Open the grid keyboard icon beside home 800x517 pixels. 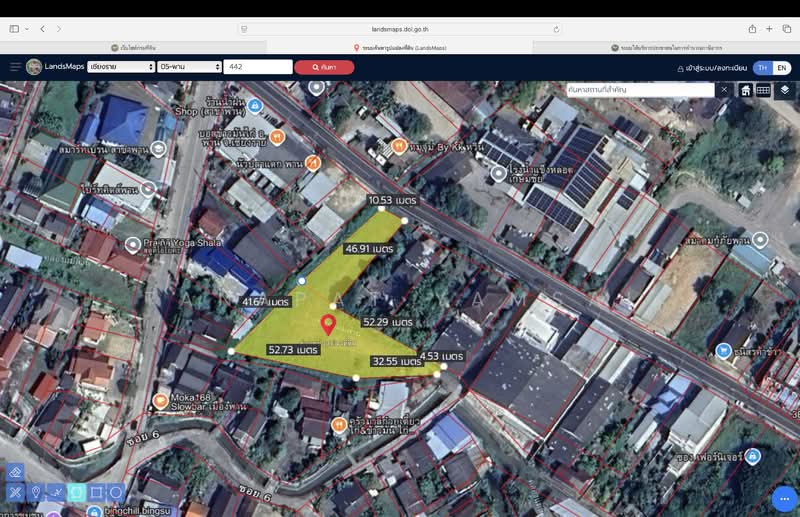763,90
